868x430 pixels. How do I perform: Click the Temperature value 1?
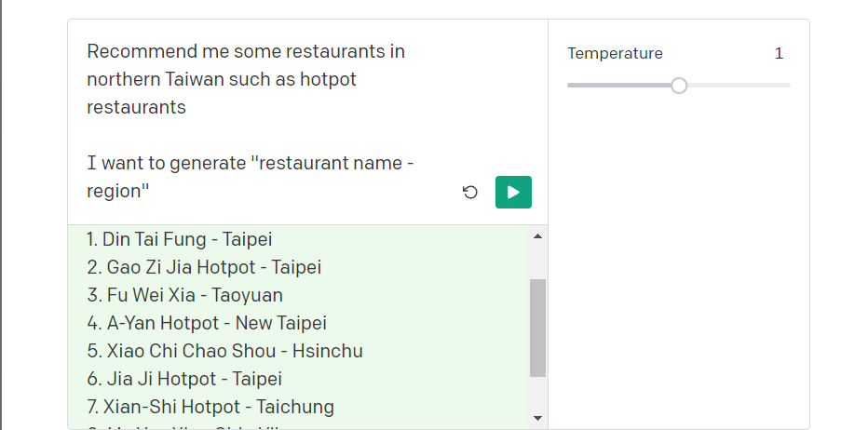click(x=779, y=54)
